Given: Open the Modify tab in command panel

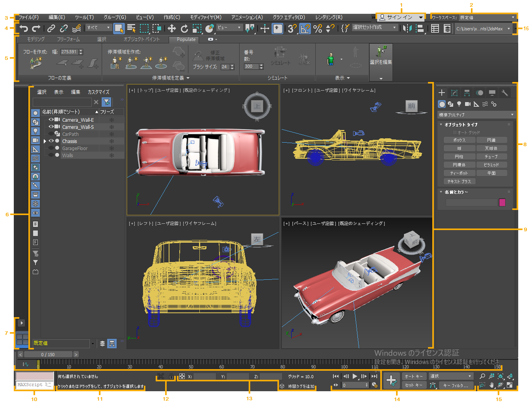Looking at the screenshot, I should (x=454, y=93).
